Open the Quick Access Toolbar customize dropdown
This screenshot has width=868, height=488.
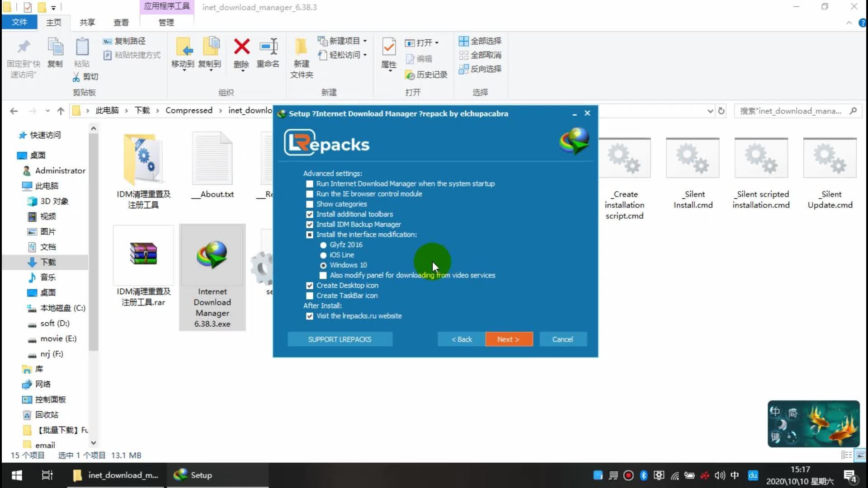tap(53, 8)
